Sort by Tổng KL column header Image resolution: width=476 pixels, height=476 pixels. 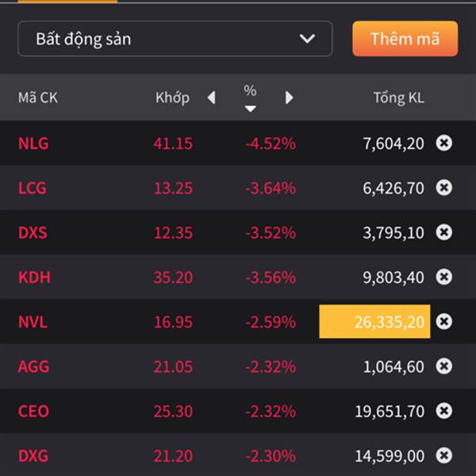coord(398,98)
